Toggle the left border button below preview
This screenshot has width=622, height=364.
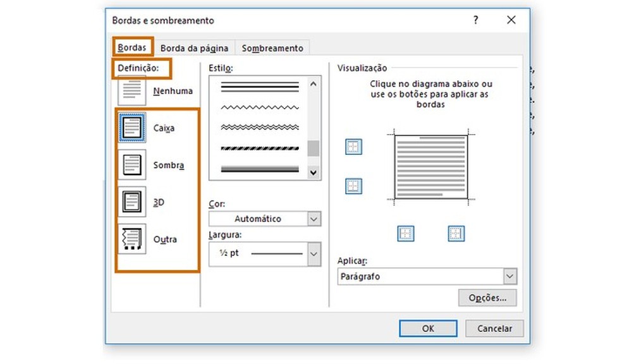[x=406, y=234]
